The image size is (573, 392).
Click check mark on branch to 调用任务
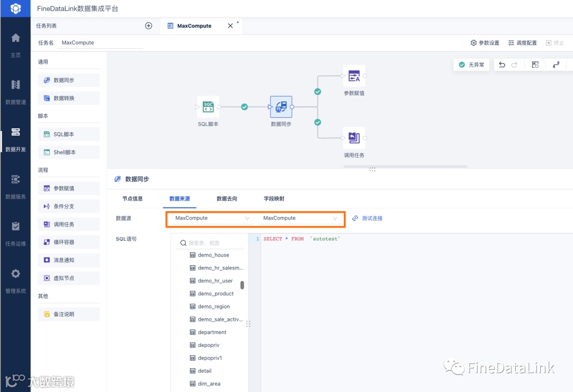318,122
